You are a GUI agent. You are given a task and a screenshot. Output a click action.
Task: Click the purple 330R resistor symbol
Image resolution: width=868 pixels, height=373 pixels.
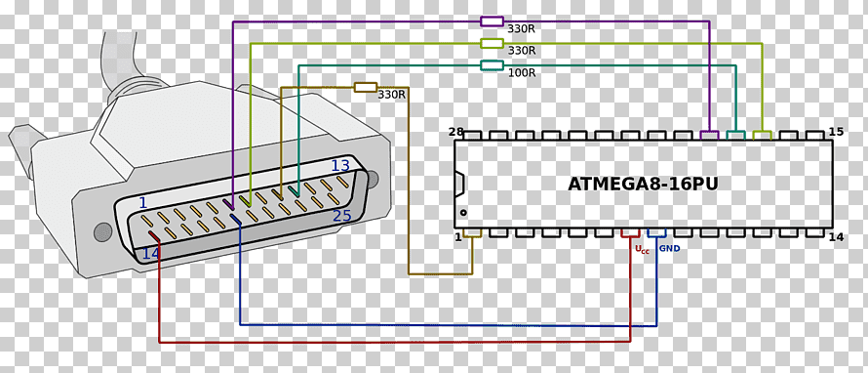(x=492, y=21)
